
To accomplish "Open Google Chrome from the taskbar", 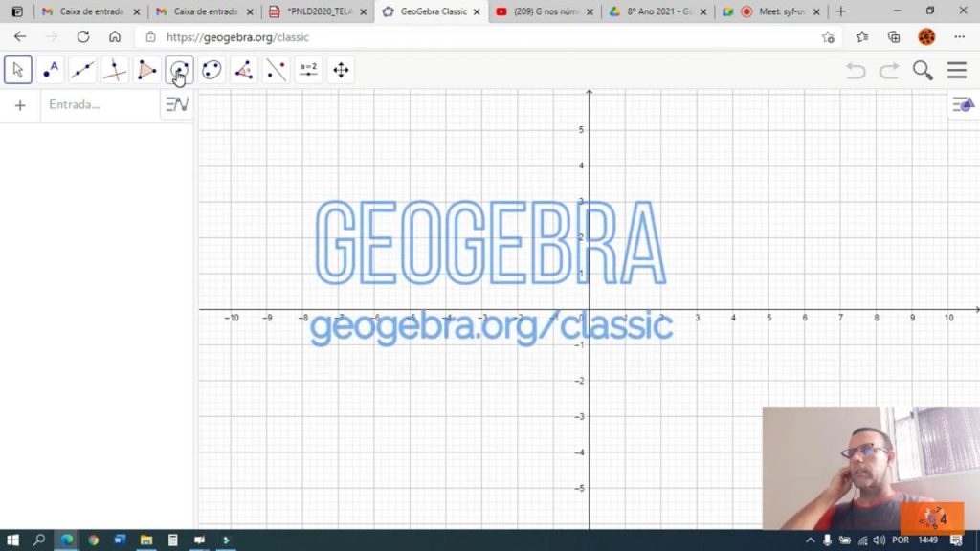I will pyautogui.click(x=93, y=540).
